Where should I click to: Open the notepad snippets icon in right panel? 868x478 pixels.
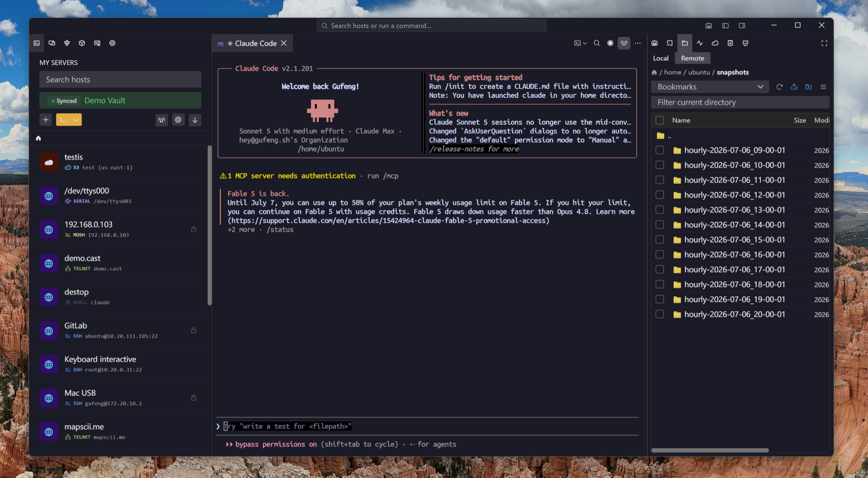click(x=730, y=43)
